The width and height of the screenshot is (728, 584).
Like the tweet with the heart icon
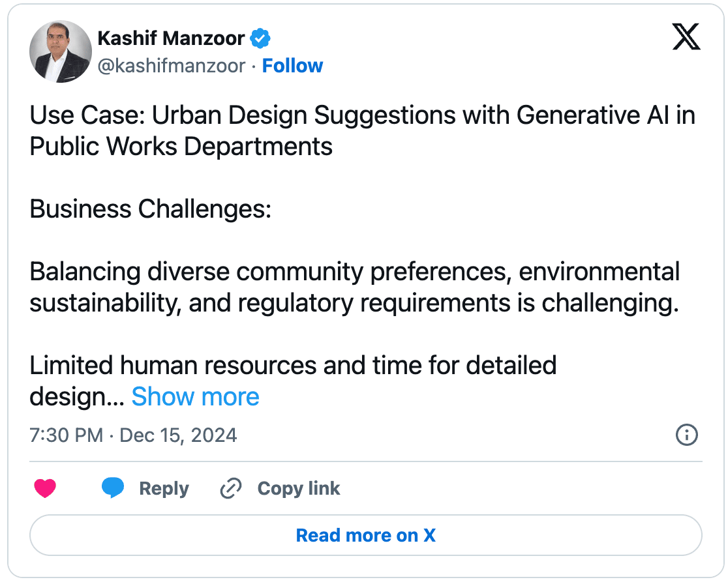45,488
